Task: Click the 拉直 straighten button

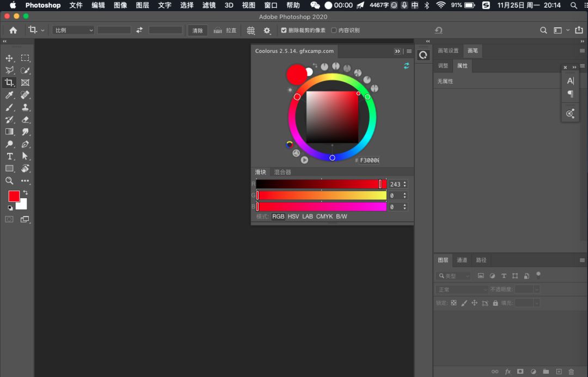Action: 225,30
